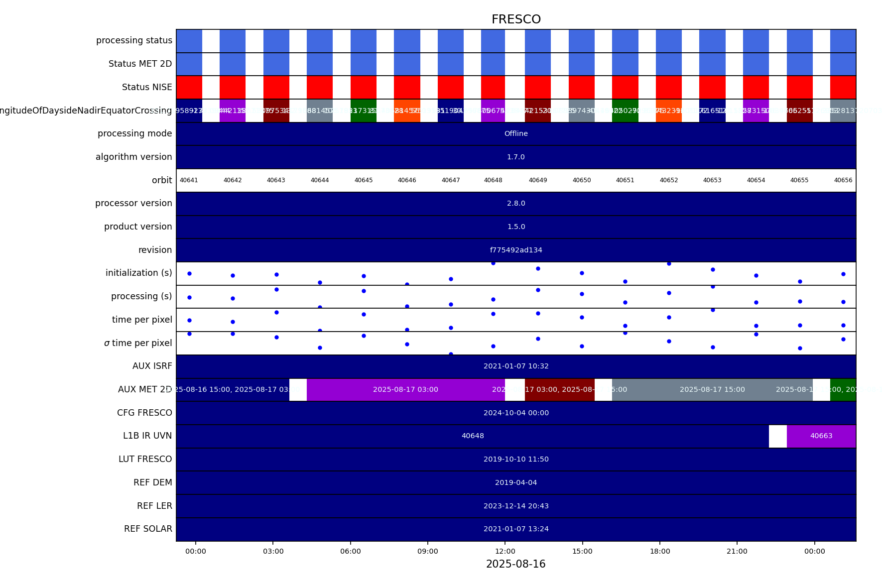
Task: Click the REF SOLAR row label
Action: (148, 529)
